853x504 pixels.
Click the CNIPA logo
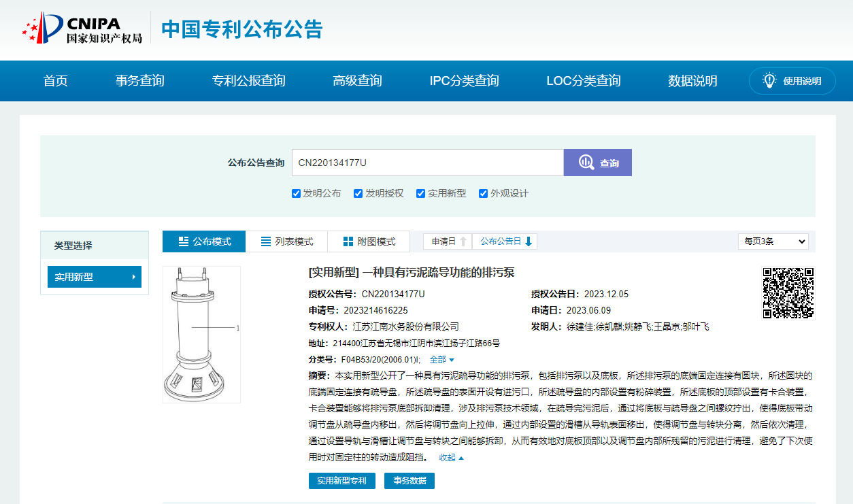point(82,29)
